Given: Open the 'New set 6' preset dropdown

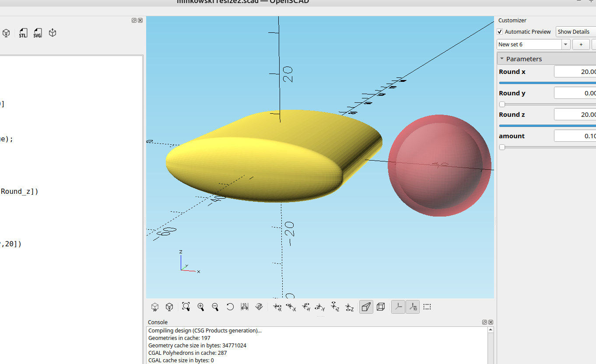Looking at the screenshot, I should 566,45.
